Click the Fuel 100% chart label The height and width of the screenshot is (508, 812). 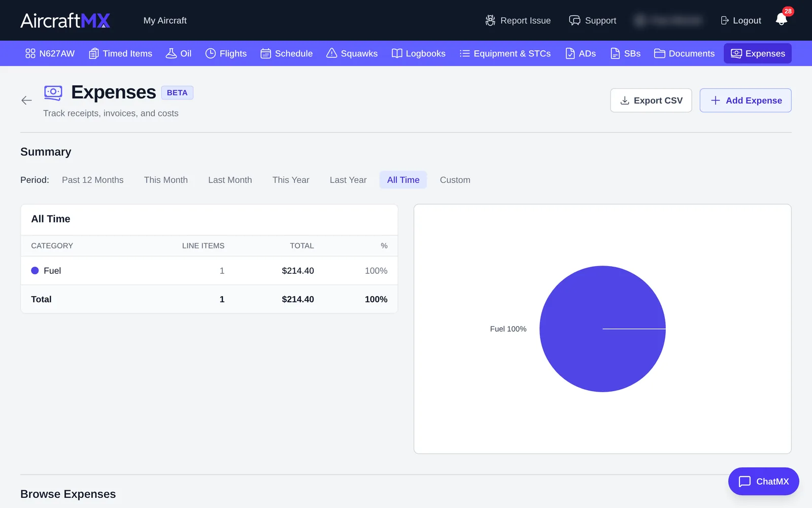pyautogui.click(x=508, y=329)
